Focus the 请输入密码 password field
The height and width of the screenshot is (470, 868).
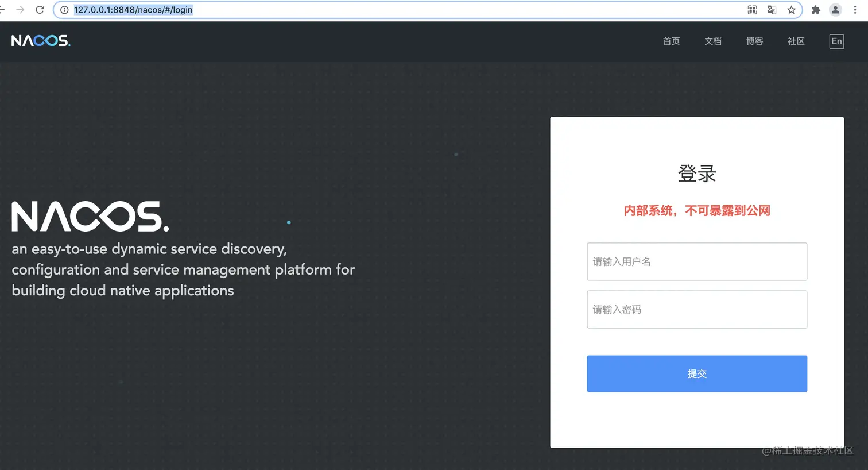pyautogui.click(x=697, y=309)
